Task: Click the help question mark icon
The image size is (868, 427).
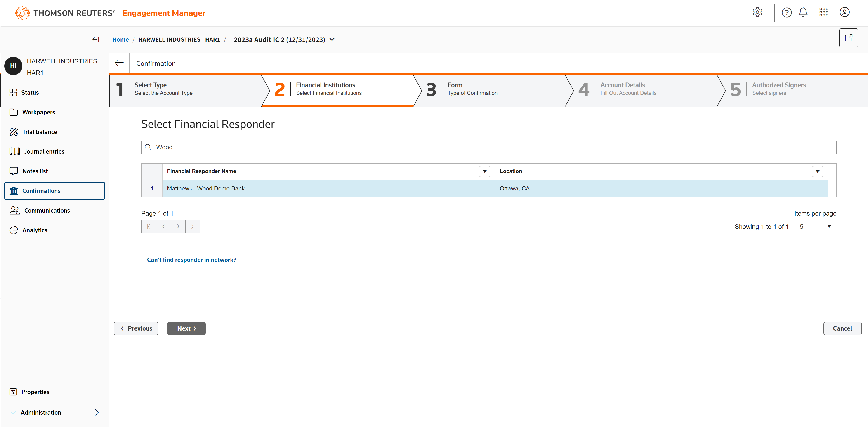Action: [x=786, y=12]
